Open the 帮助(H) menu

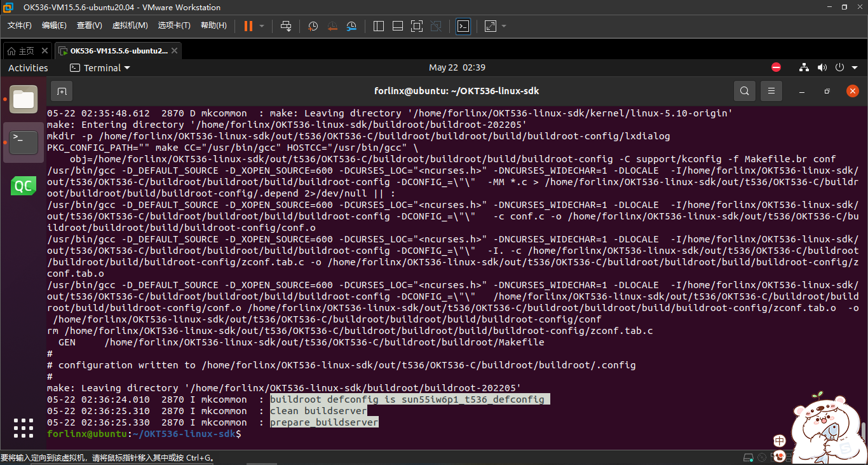[214, 25]
